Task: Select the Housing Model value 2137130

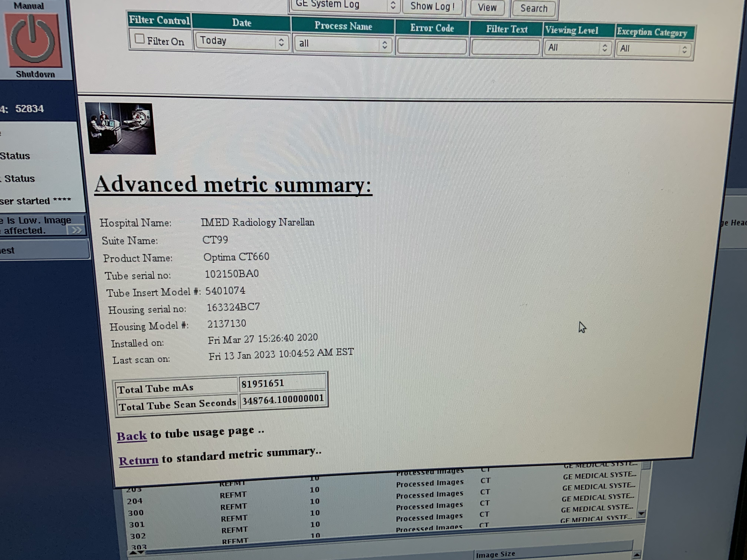Action: click(x=227, y=323)
